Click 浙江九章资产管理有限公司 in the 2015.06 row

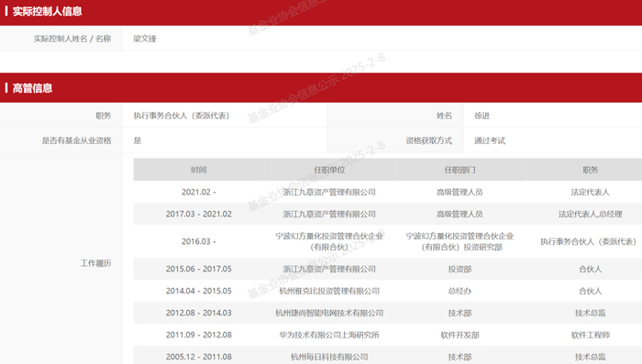pos(329,269)
